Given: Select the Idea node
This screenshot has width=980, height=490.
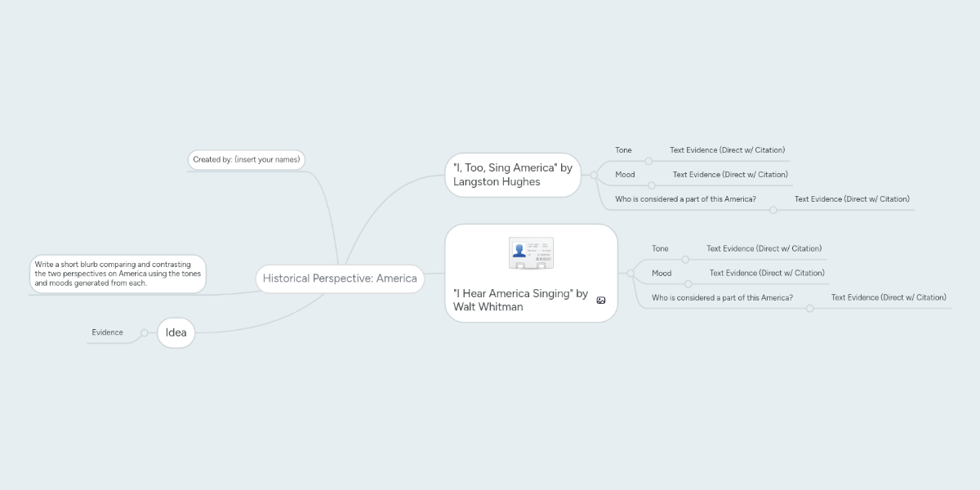Looking at the screenshot, I should 176,332.
